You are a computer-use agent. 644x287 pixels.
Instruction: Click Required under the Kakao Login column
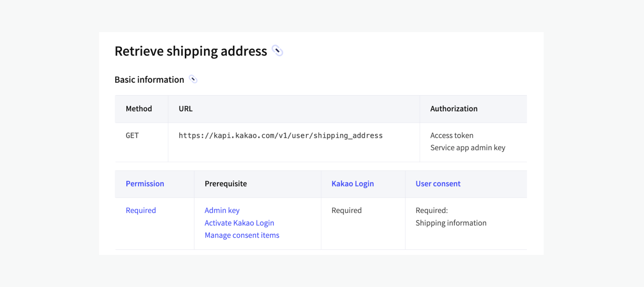(347, 210)
